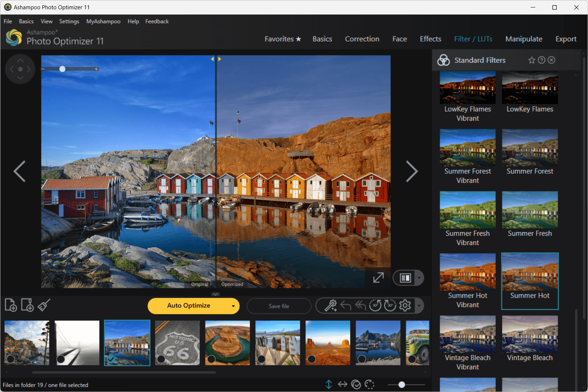This screenshot has width=588, height=392.
Task: Open the Effects tab
Action: (x=430, y=39)
